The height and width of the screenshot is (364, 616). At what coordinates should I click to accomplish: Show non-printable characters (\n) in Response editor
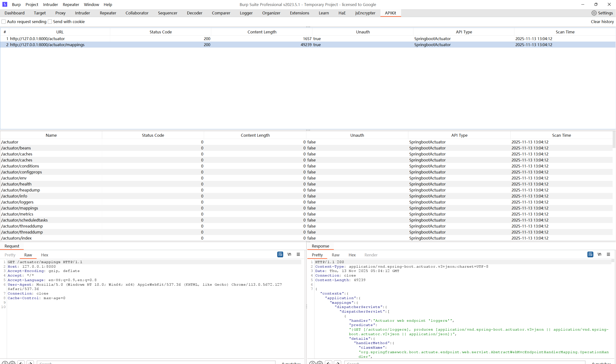pyautogui.click(x=599, y=254)
